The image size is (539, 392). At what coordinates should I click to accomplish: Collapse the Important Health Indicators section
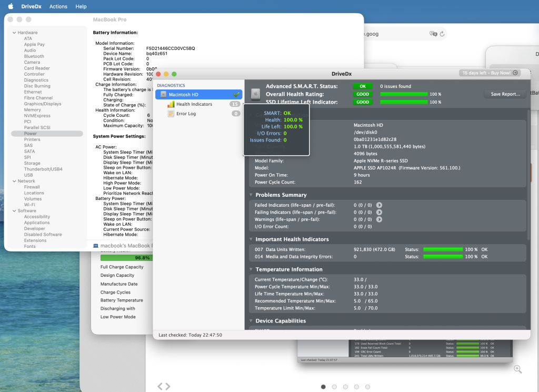[251, 239]
